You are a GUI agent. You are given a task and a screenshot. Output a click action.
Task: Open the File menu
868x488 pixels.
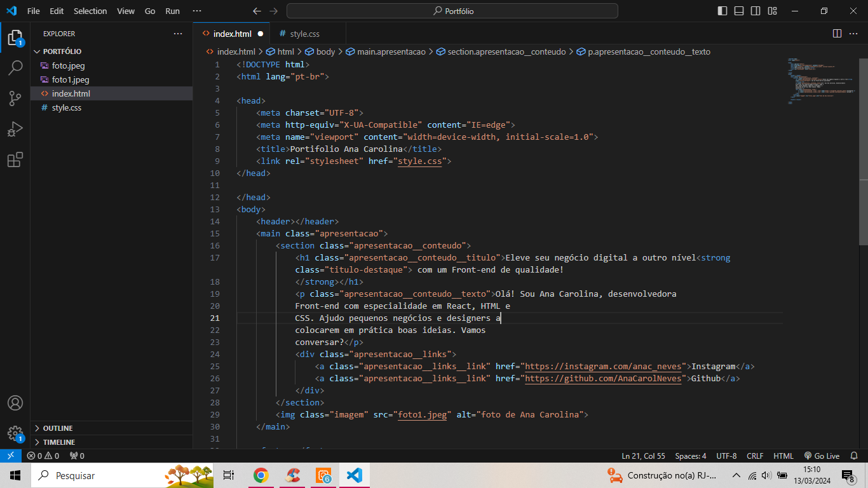coord(33,11)
